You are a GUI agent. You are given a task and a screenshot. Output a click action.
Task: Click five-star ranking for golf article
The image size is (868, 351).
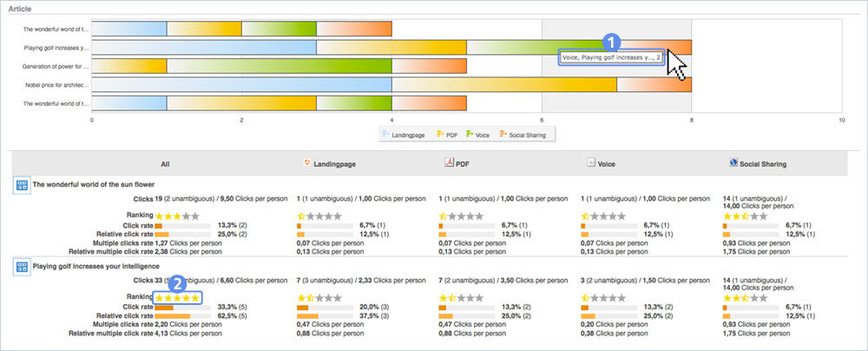point(177,297)
